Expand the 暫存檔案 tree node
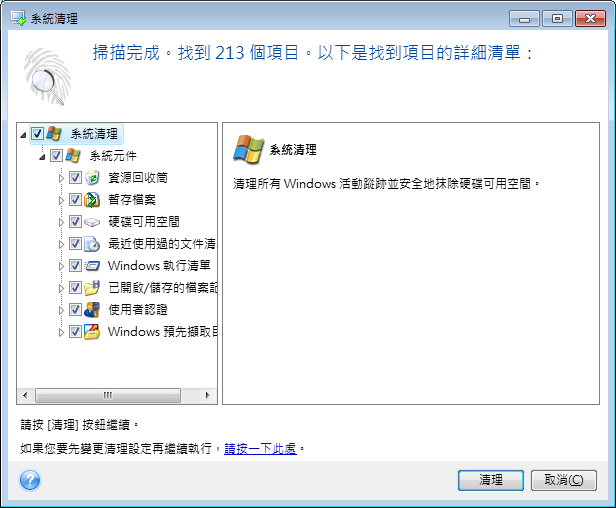Screen dimensions: 616x508 (61, 200)
